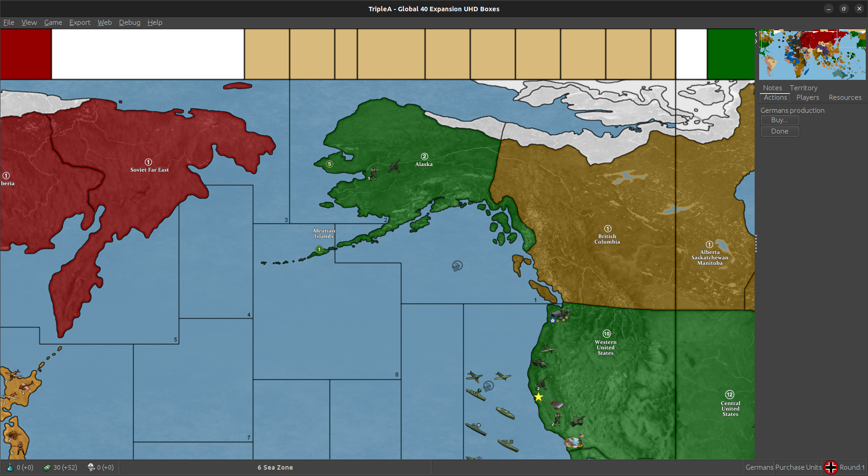The image size is (868, 476).
Task: Click the sea zone number 4 label
Action: click(x=249, y=315)
